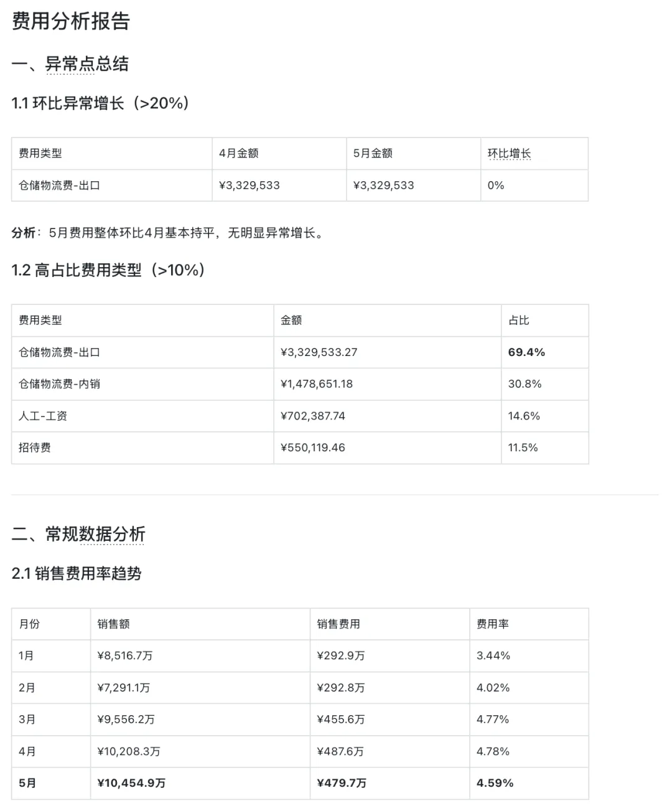The width and height of the screenshot is (672, 811).
Task: Select the 占比 column header
Action: click(x=519, y=320)
